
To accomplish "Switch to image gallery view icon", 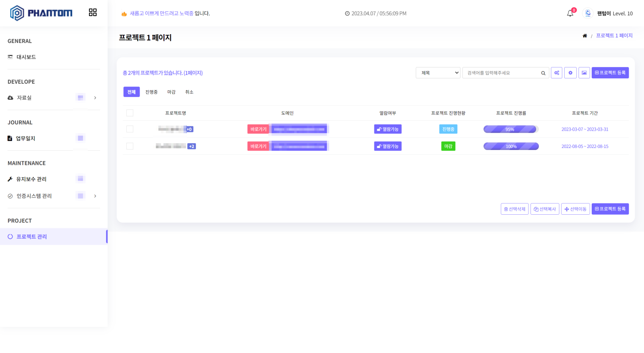I will (584, 73).
